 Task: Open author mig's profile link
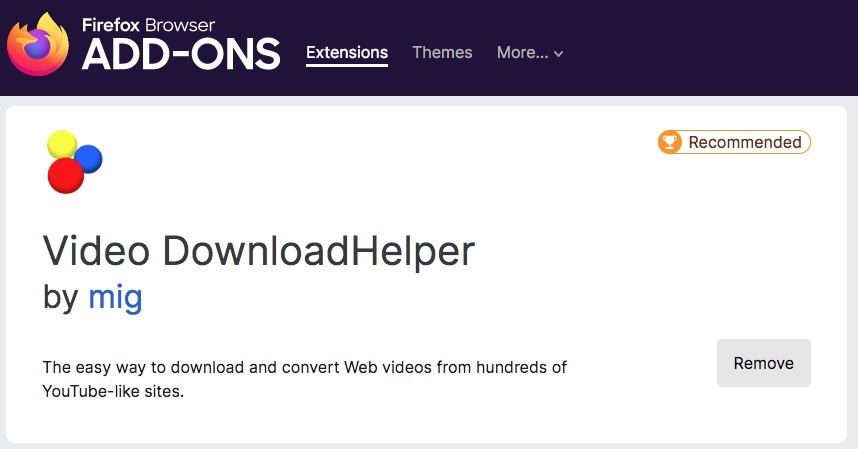click(115, 297)
